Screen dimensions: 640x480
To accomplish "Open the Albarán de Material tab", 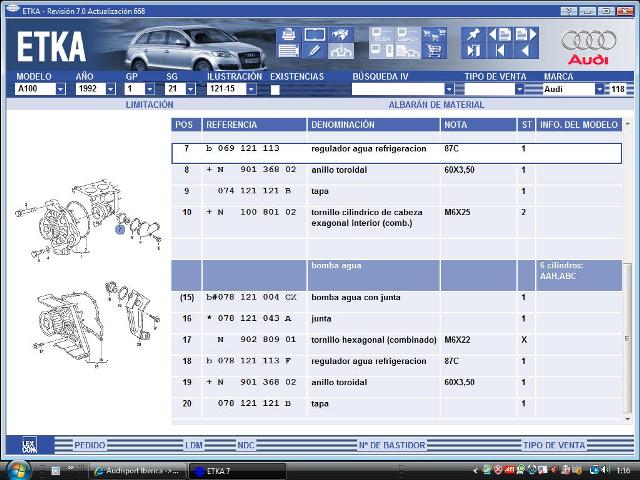I will click(436, 105).
